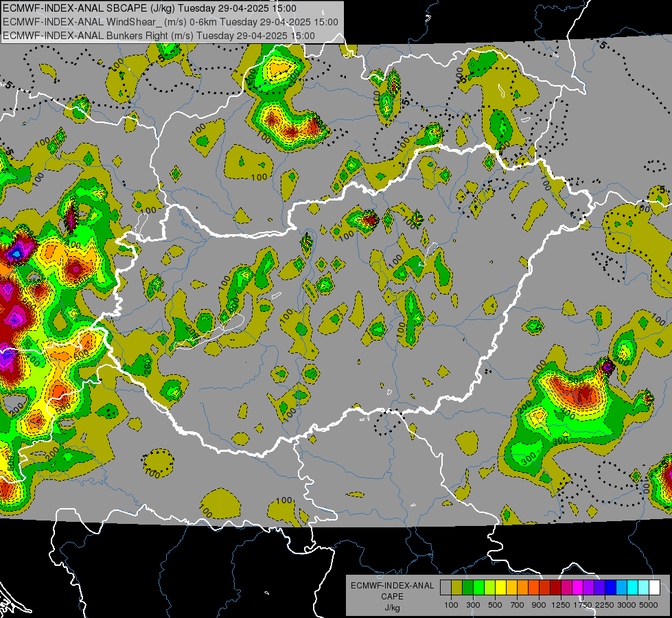The height and width of the screenshot is (618, 672).
Task: Click the 1250 value under legend
Action: 561,605
